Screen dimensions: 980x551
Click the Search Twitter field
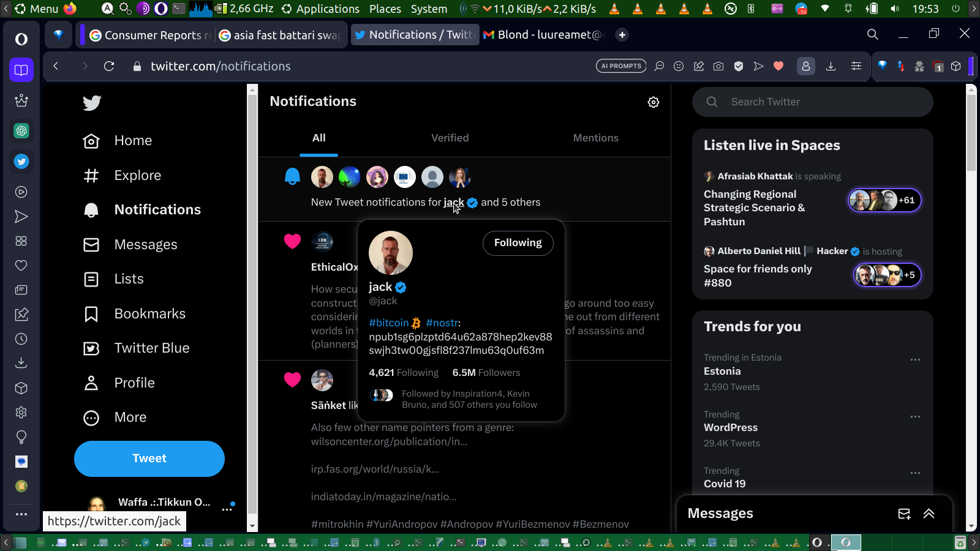coord(813,102)
